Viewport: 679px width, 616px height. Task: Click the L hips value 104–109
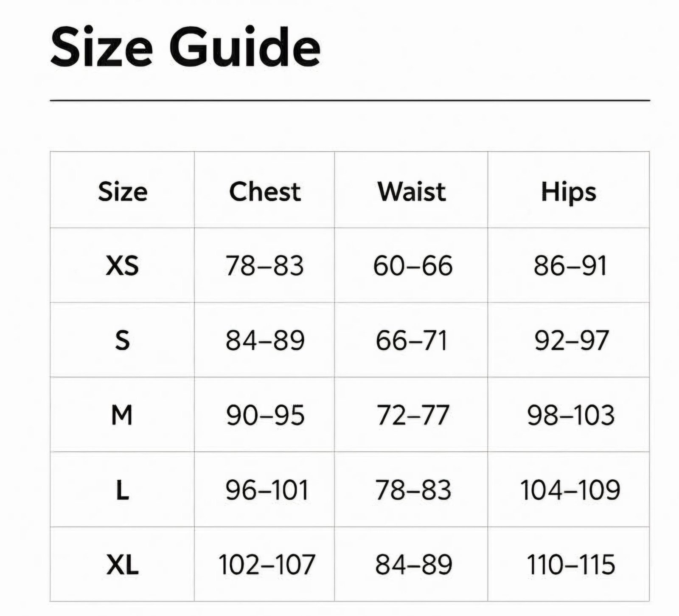[x=570, y=490]
